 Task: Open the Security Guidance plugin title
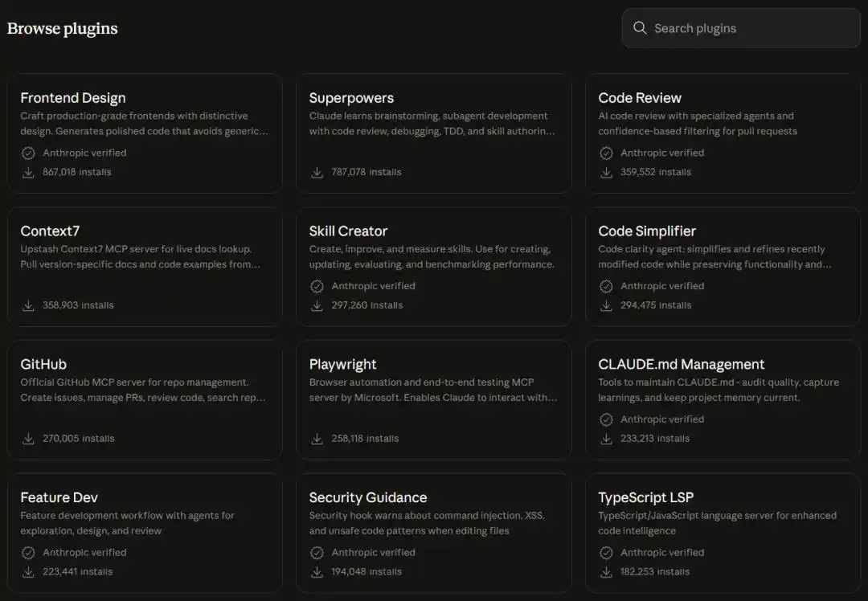[x=368, y=497]
